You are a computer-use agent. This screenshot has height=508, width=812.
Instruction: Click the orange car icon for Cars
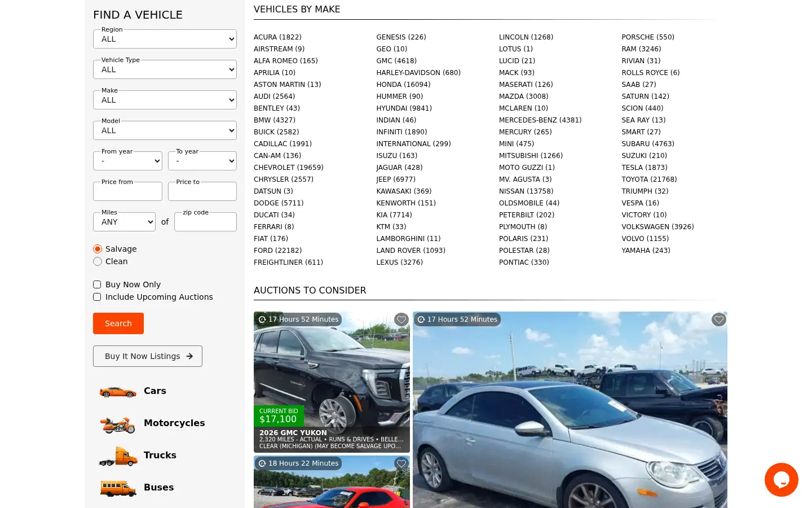[x=118, y=392]
